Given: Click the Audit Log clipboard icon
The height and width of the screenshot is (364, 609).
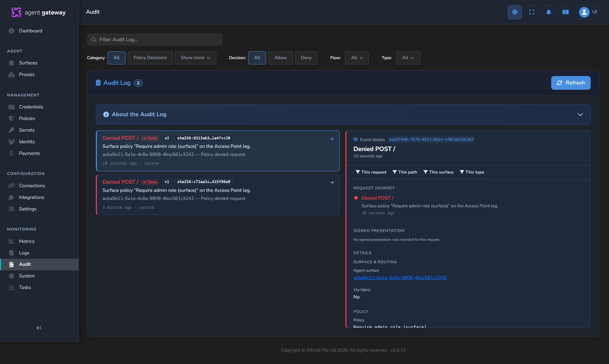Looking at the screenshot, I should (98, 83).
